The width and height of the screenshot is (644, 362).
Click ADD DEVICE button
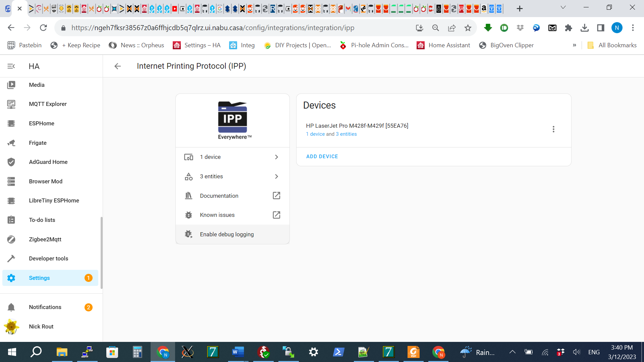point(322,157)
